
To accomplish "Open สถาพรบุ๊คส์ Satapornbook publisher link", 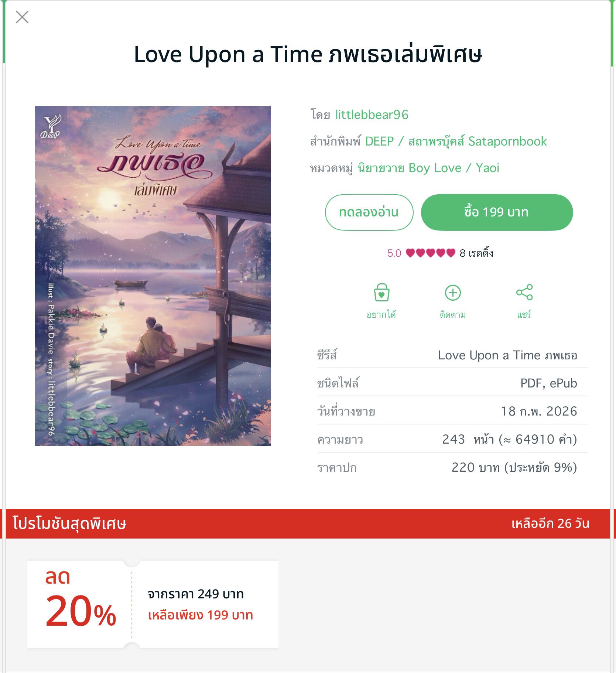I will (x=478, y=141).
